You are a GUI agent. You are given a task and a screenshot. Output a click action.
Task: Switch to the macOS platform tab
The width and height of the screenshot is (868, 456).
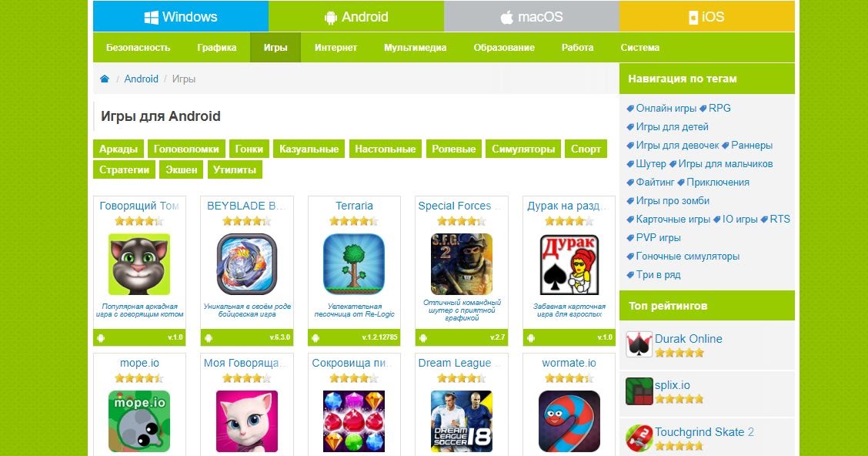point(532,17)
